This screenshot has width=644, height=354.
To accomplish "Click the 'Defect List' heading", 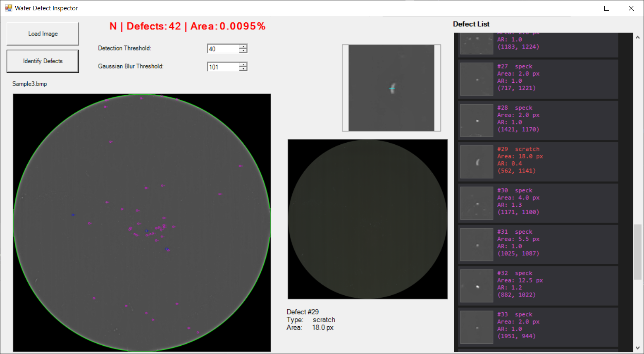I will pyautogui.click(x=471, y=24).
